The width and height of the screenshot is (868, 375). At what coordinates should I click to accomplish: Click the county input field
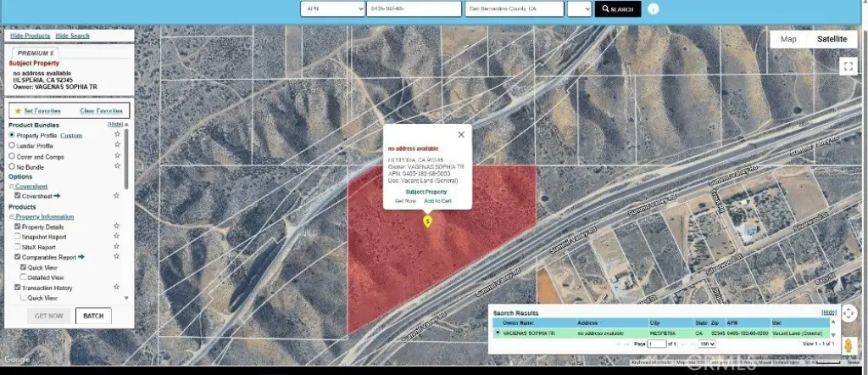pos(514,9)
